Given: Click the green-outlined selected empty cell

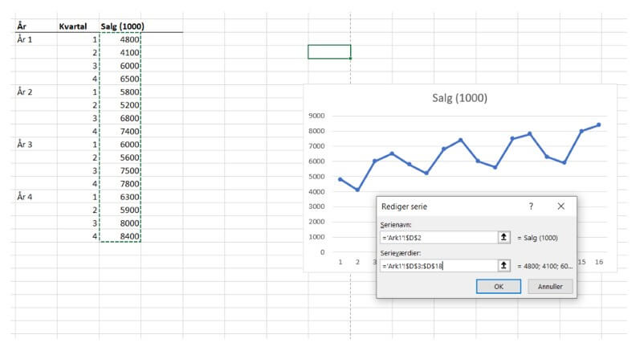Looking at the screenshot, I should [329, 52].
